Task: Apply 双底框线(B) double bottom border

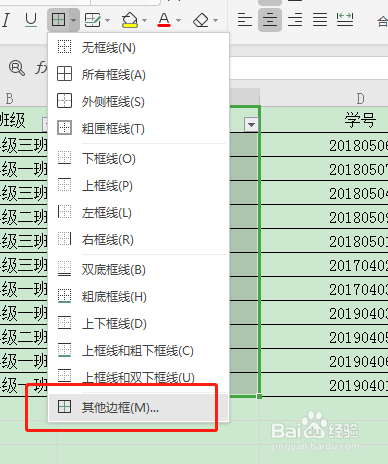Action: [139, 270]
